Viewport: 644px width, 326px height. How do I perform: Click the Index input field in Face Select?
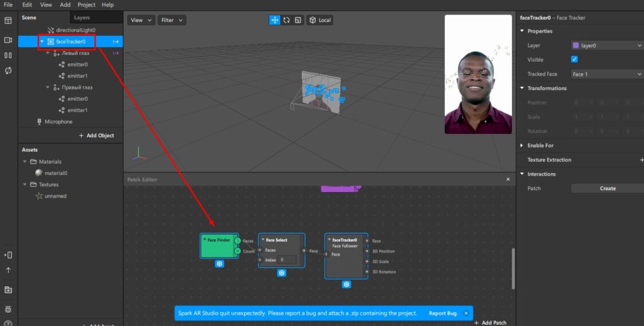pos(287,260)
